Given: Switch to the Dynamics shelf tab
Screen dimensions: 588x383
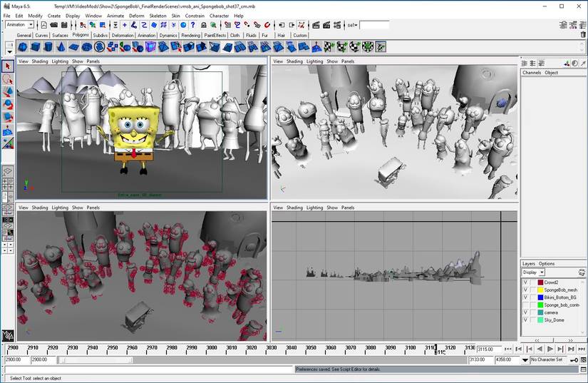Looking at the screenshot, I should (168, 35).
